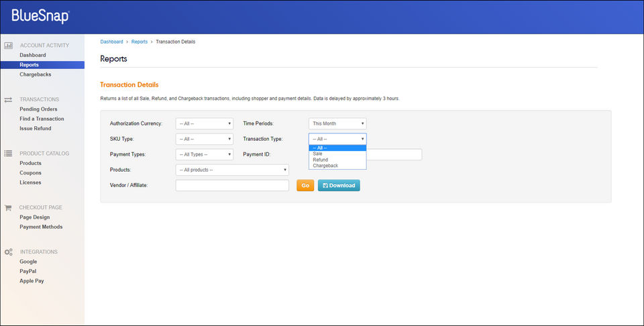Open Chargebacks in the sidebar
Screen dimensions: 644x326
coord(36,74)
